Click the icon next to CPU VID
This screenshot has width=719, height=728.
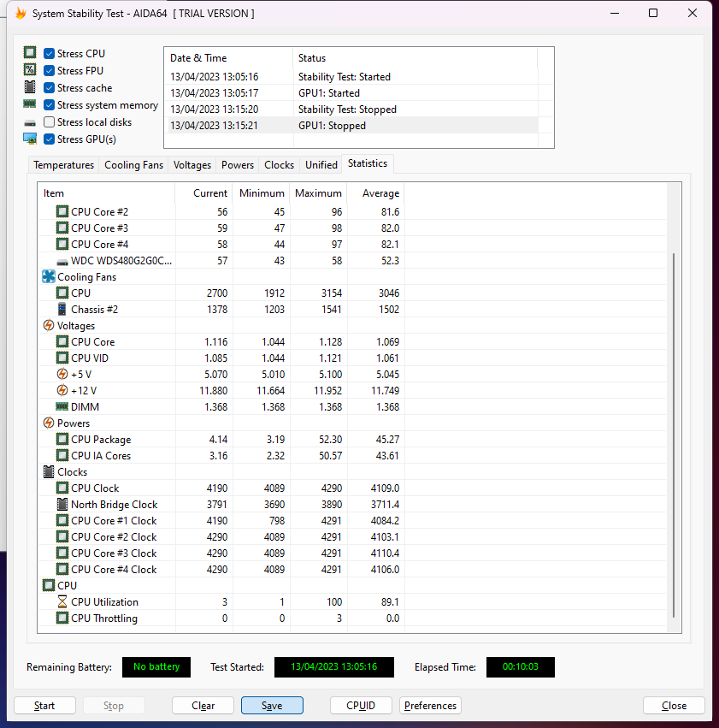point(62,358)
